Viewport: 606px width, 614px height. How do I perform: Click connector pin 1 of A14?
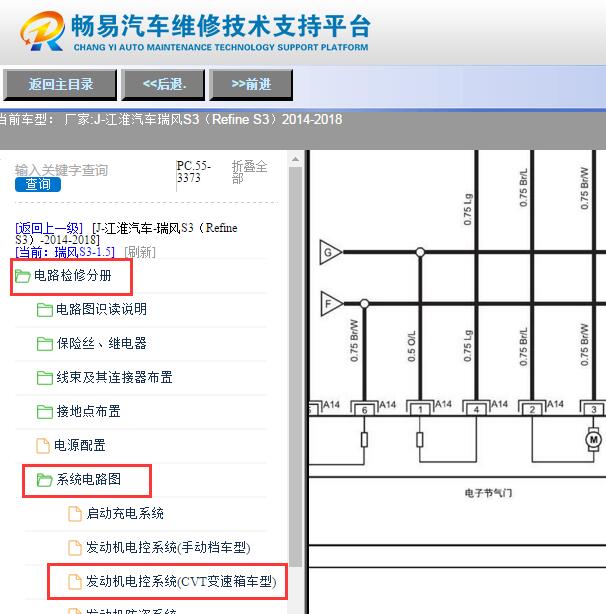pyautogui.click(x=420, y=410)
